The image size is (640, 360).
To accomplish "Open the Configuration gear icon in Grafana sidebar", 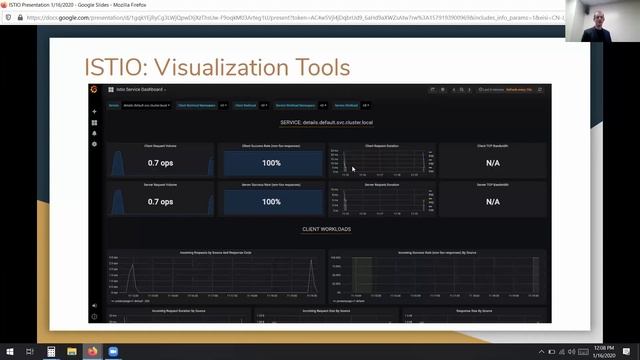I will 94,144.
